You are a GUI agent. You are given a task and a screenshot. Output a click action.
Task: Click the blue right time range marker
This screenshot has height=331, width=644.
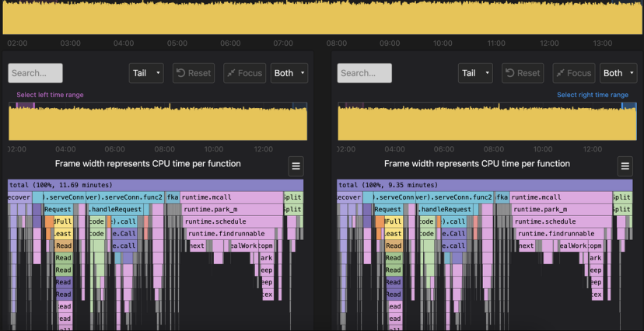pyautogui.click(x=627, y=106)
